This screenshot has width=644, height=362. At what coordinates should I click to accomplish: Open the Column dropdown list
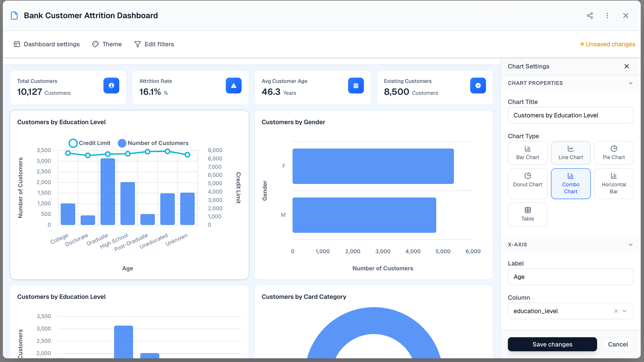pos(624,311)
